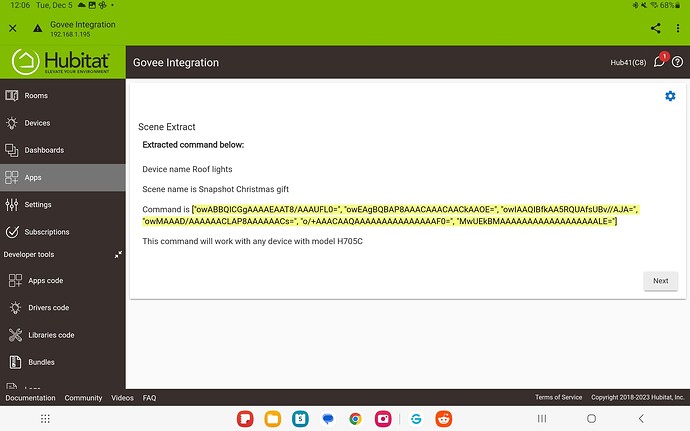Click the Settings sliders icon

click(x=12, y=205)
